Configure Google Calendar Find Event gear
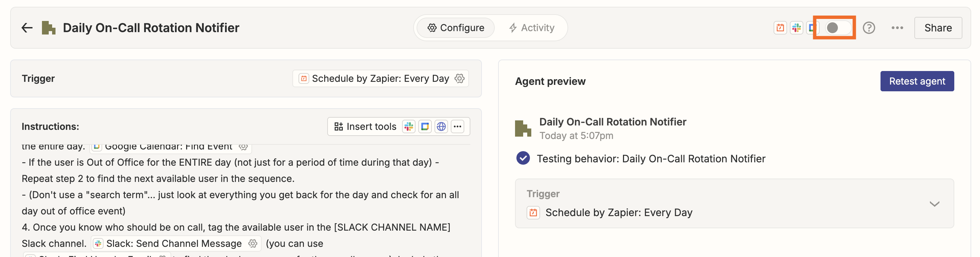Viewport: 980px width, 257px height. [244, 146]
